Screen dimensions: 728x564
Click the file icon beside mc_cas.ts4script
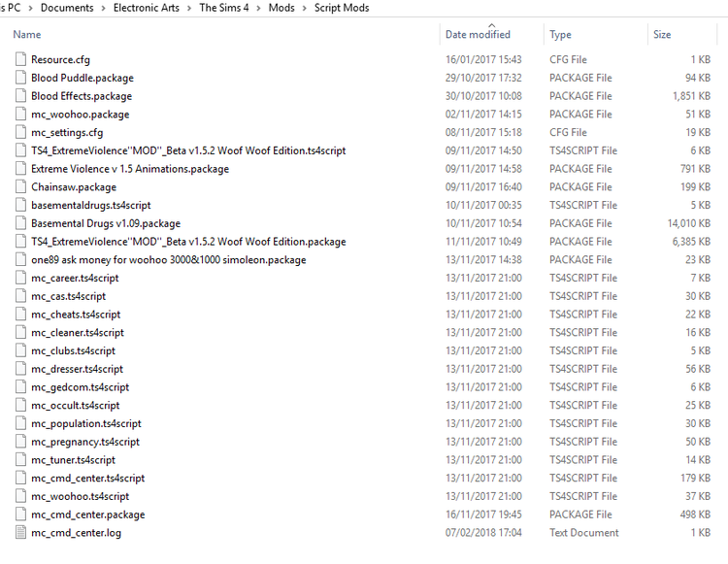[20, 296]
